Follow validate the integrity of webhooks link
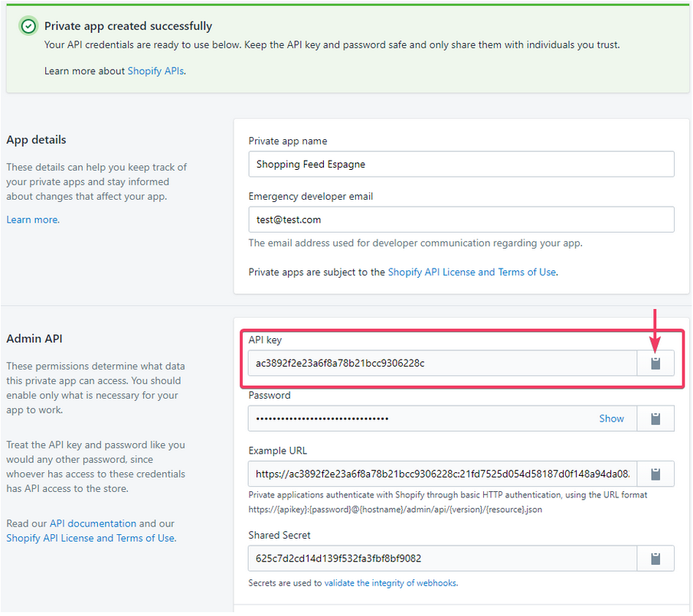 click(x=391, y=583)
